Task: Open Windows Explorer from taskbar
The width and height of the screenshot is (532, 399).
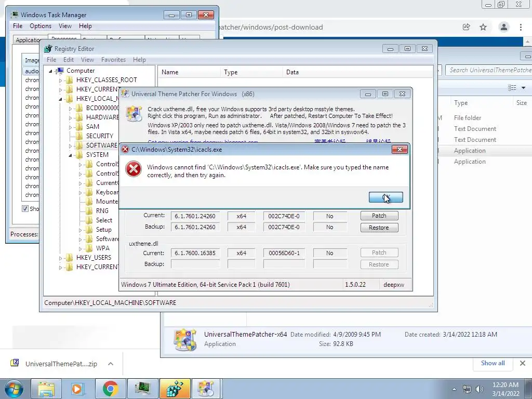Action: (46, 389)
